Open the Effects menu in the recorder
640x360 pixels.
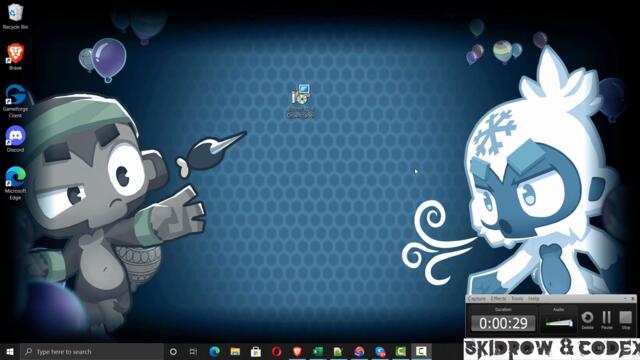[498, 299]
